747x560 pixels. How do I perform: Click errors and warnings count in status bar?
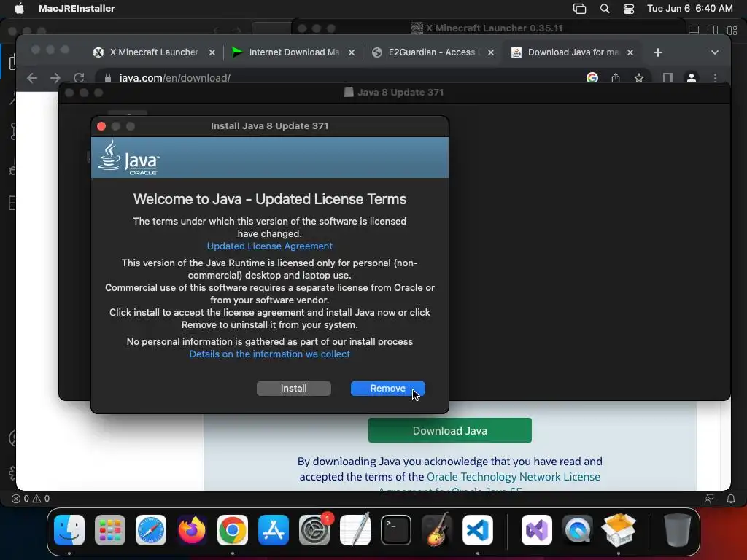point(31,499)
